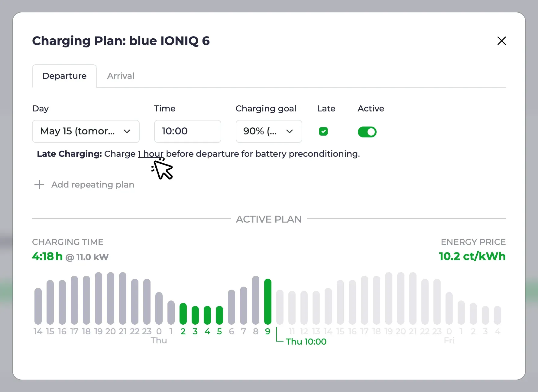
Task: Click the underlined 1 hour link
Action: [x=151, y=154]
